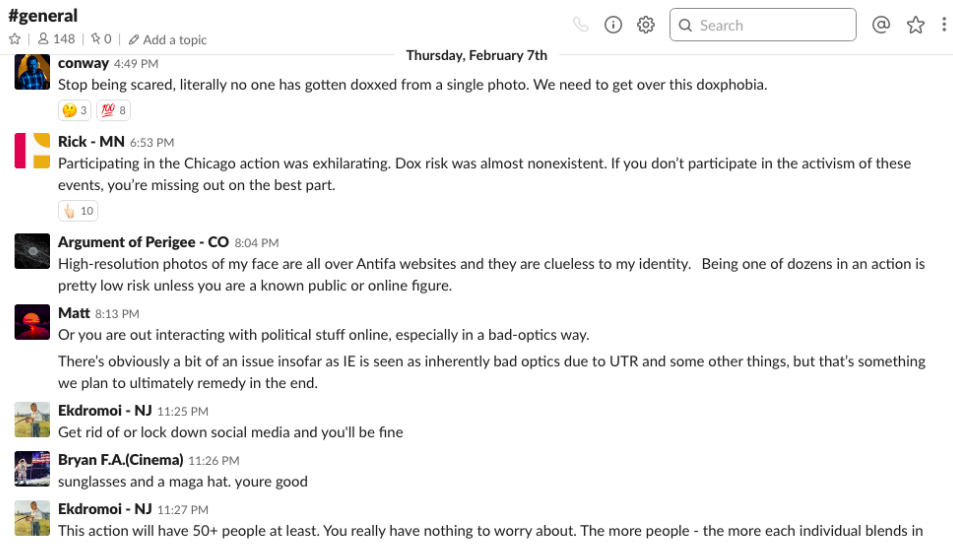The width and height of the screenshot is (953, 555).
Task: Open Argument of Perigee - CO avatar
Action: tap(32, 251)
